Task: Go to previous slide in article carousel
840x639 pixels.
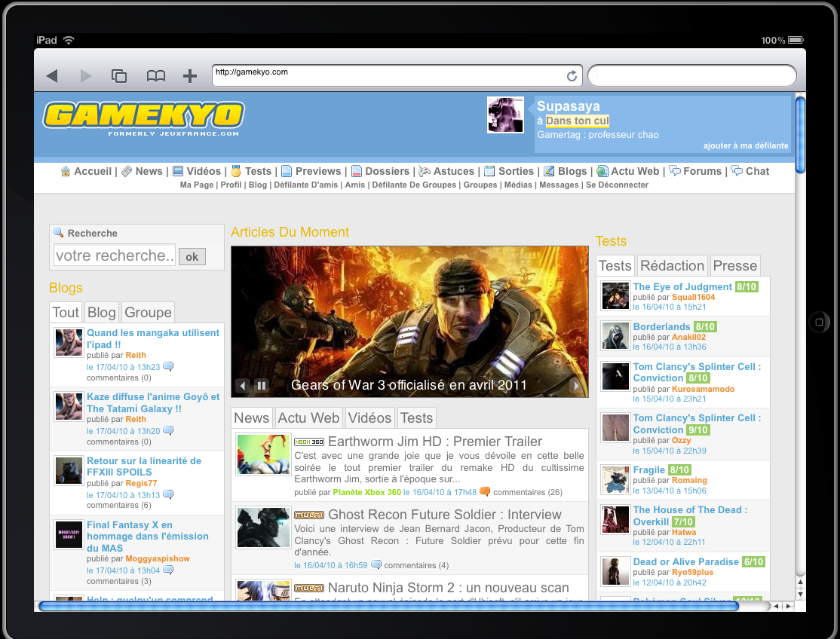Action: [x=243, y=385]
